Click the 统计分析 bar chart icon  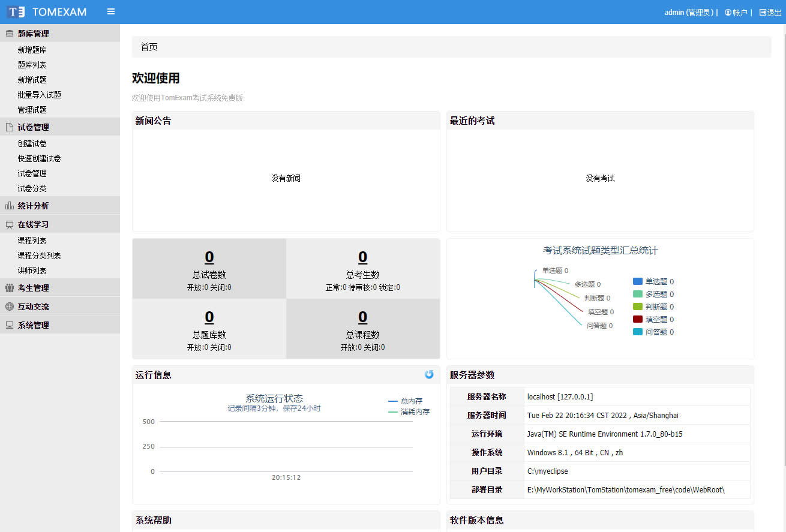(x=9, y=206)
